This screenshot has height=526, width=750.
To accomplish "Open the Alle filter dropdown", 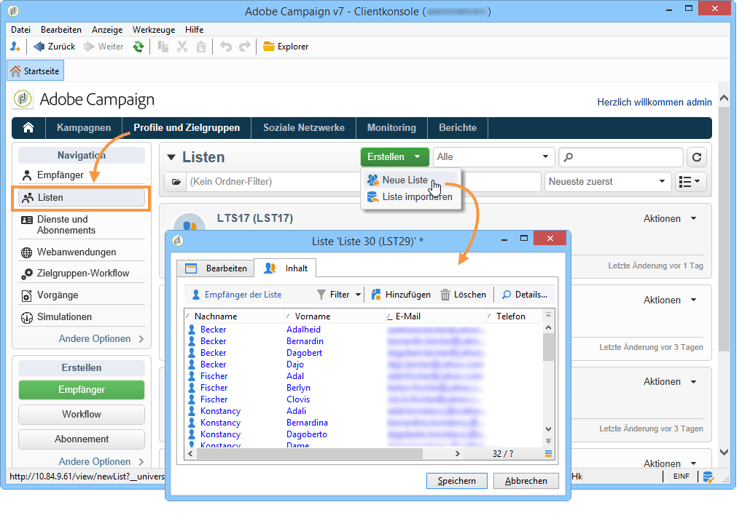I will (x=493, y=157).
